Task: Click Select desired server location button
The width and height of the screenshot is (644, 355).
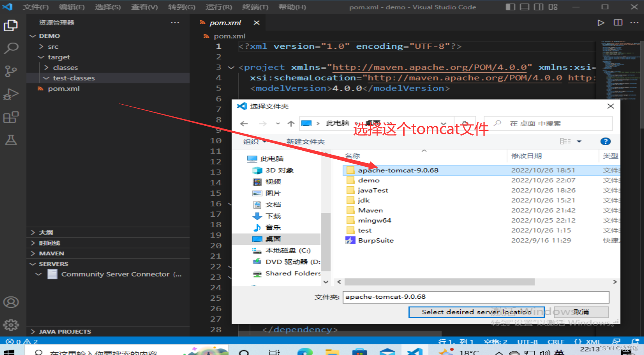Action: [476, 312]
